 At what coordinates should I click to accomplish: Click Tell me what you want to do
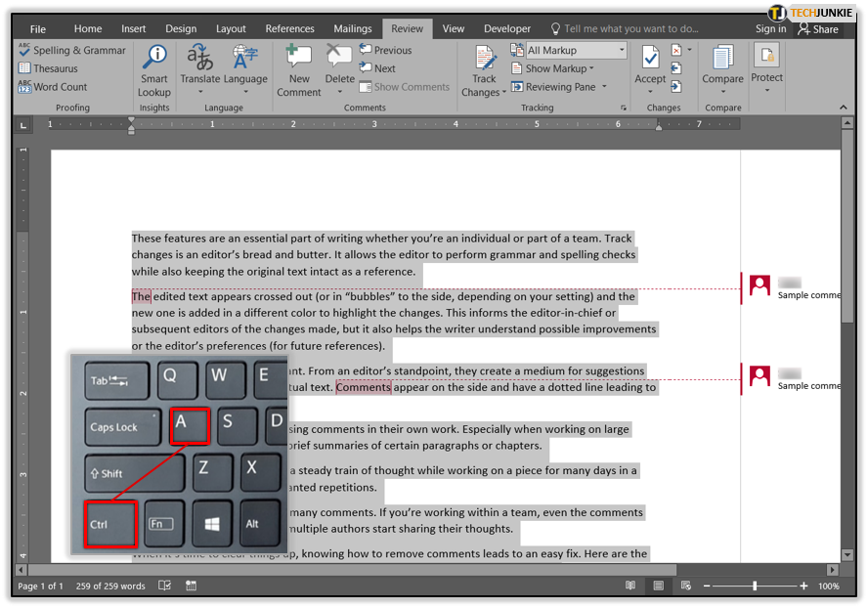click(625, 28)
